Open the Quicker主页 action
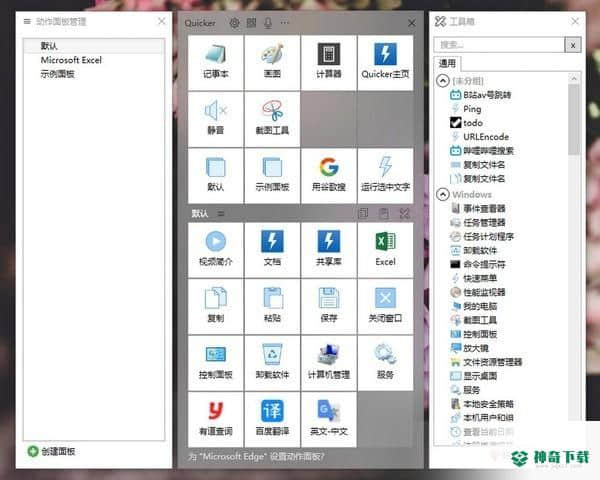The height and width of the screenshot is (480, 600). (x=385, y=63)
